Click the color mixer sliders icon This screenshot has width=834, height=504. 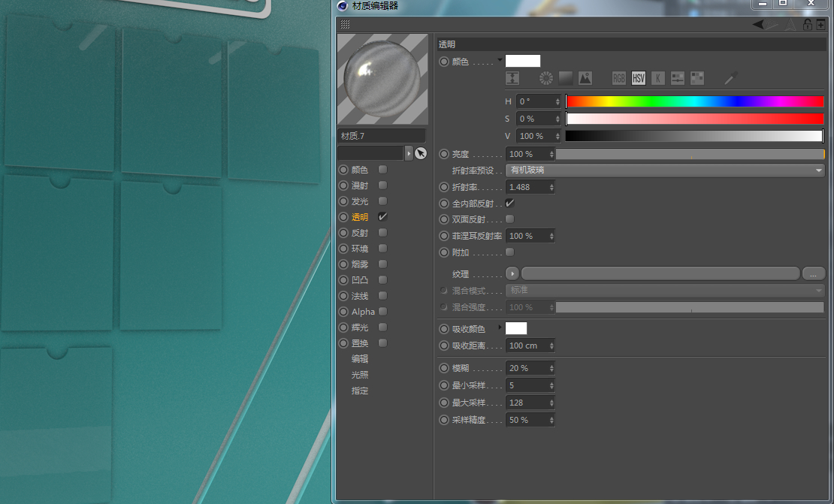coord(677,78)
